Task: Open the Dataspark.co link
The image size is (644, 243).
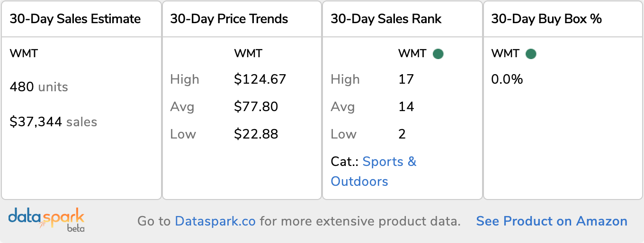Action: [x=215, y=221]
